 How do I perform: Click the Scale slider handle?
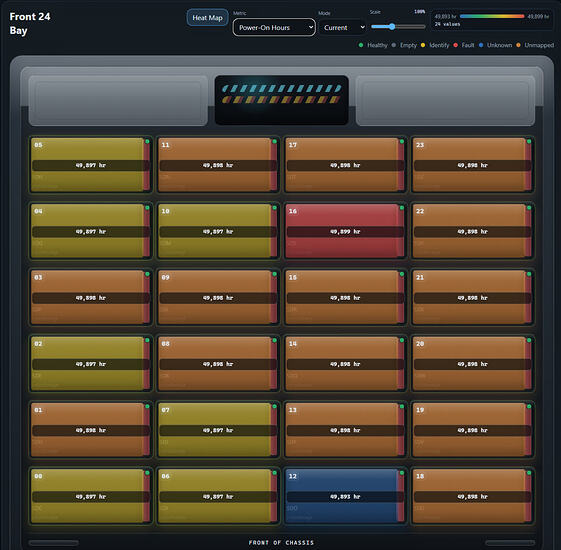tap(392, 26)
